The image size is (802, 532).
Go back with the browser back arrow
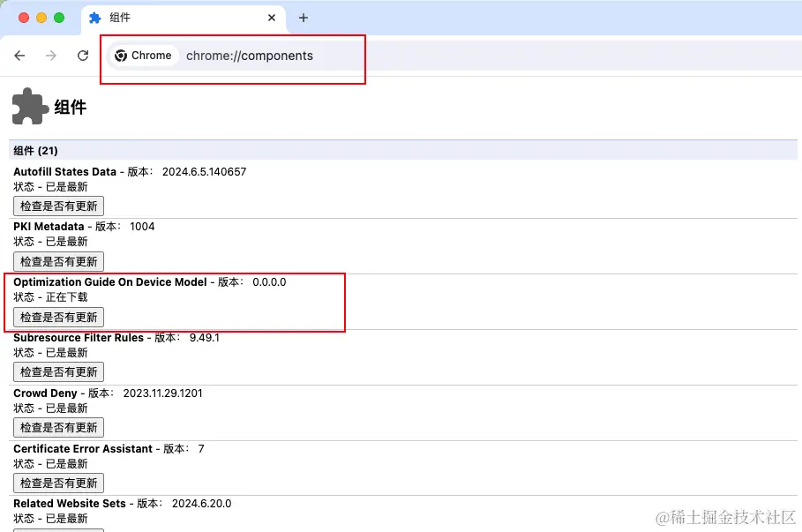tap(19, 56)
